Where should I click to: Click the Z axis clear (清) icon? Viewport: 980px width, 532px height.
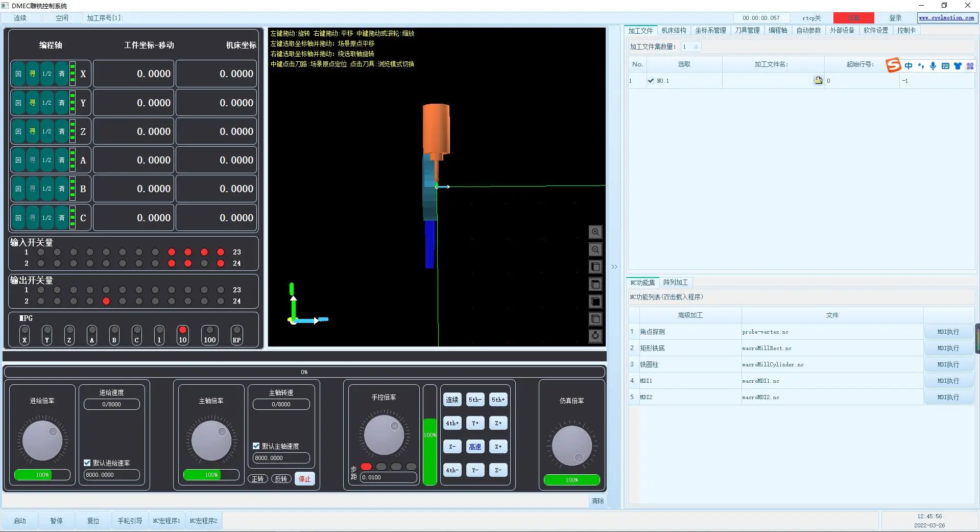(61, 131)
